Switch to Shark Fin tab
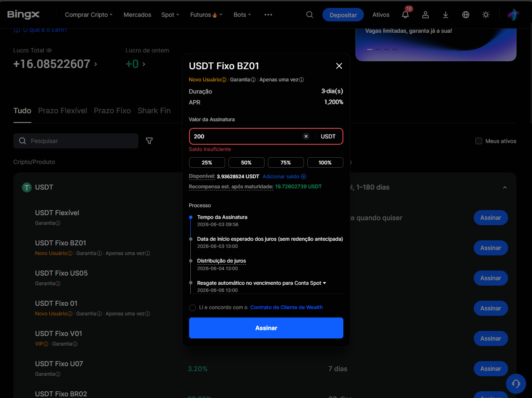 pos(154,111)
